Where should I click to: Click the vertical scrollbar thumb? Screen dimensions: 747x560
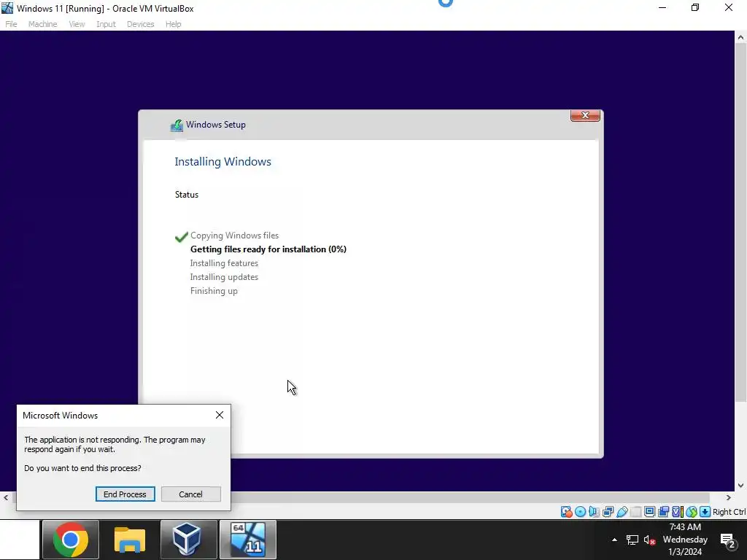[x=741, y=222]
